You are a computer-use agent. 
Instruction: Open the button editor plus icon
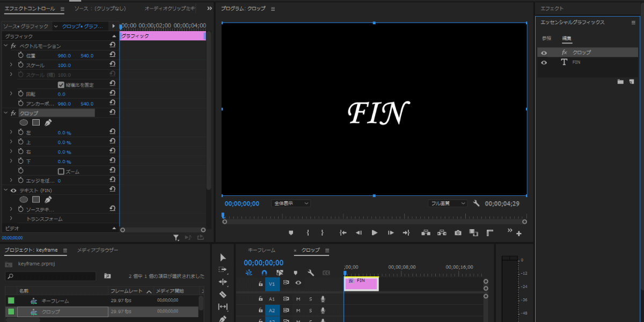[519, 234]
